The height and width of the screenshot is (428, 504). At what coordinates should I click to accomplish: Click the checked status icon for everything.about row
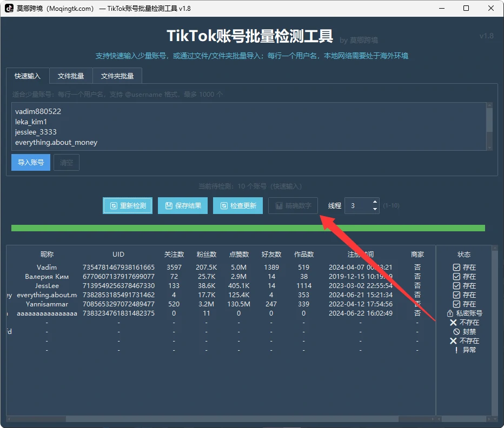pos(456,295)
